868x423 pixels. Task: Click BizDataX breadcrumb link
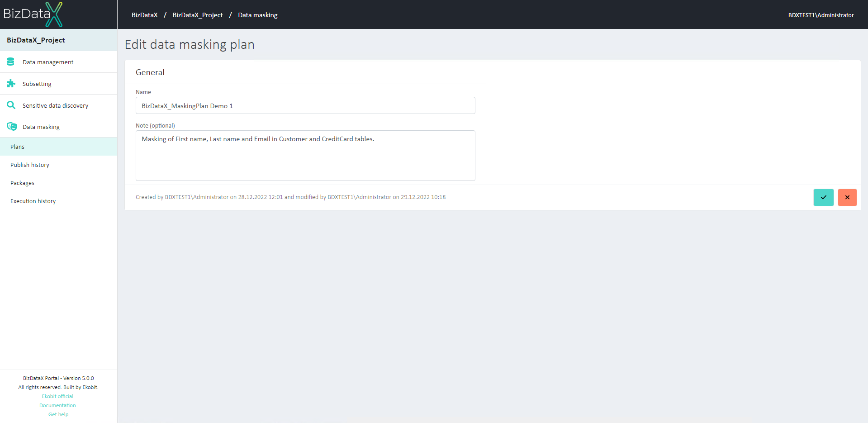145,15
